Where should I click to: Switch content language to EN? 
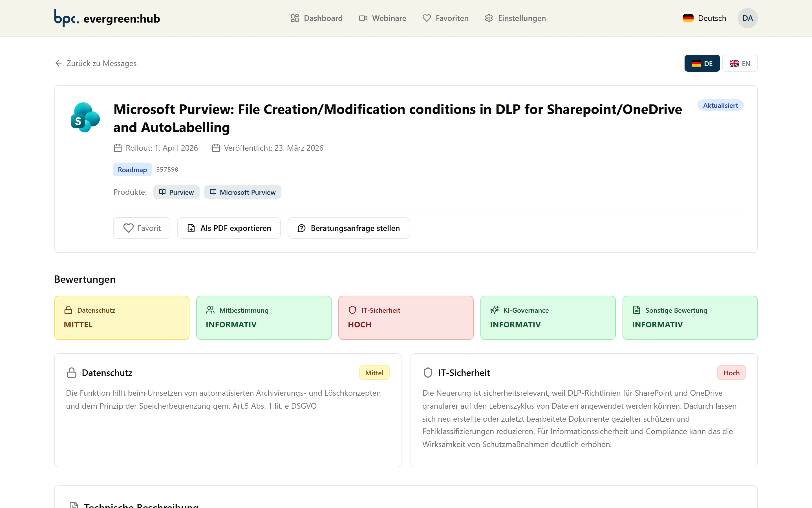(740, 63)
